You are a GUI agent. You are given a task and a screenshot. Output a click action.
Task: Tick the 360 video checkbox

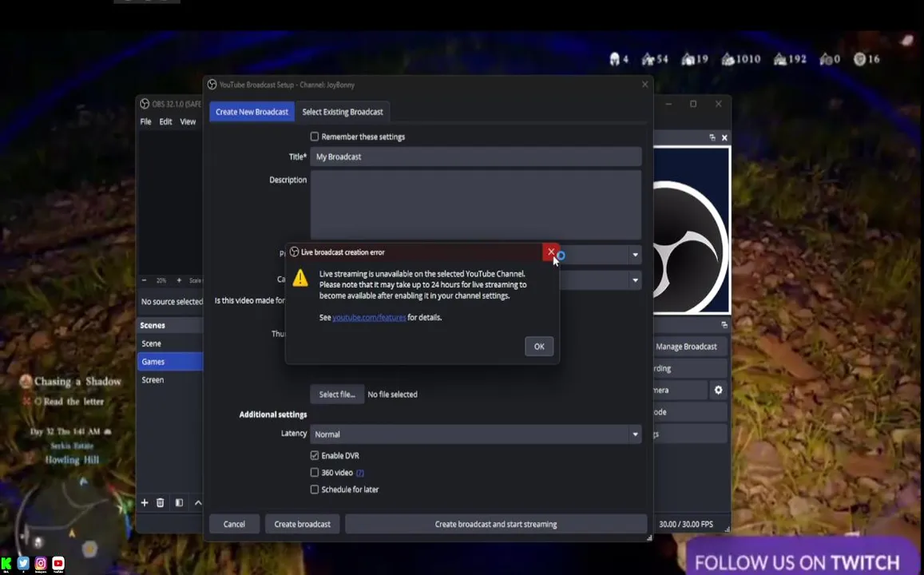click(315, 473)
